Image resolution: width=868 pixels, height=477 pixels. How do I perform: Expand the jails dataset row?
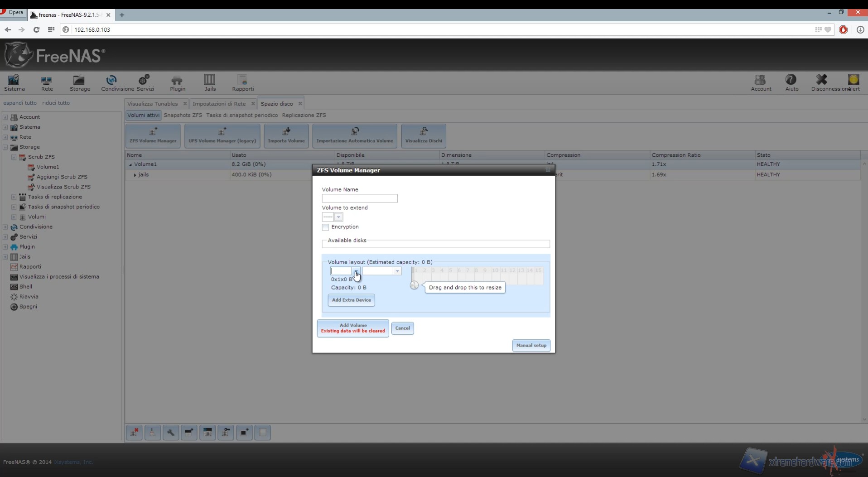tap(135, 175)
